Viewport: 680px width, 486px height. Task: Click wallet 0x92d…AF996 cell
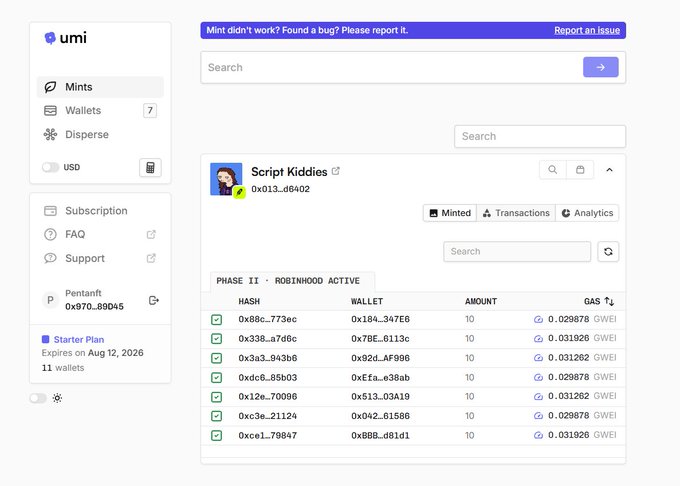click(x=380, y=358)
